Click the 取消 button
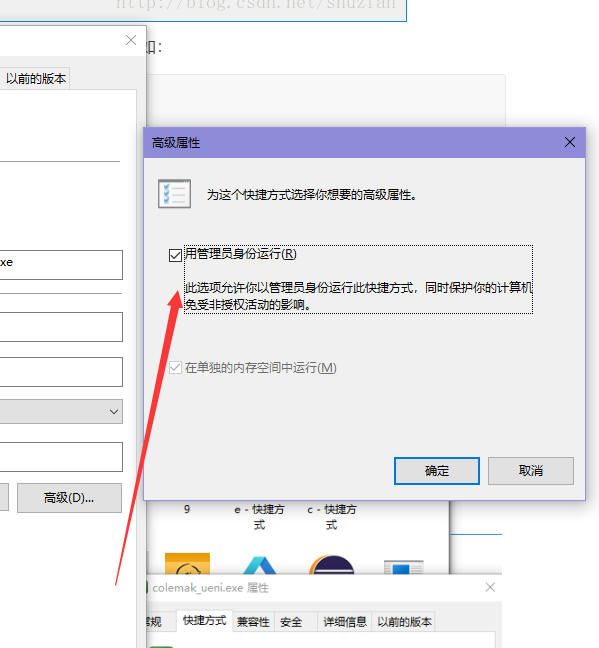 (531, 471)
